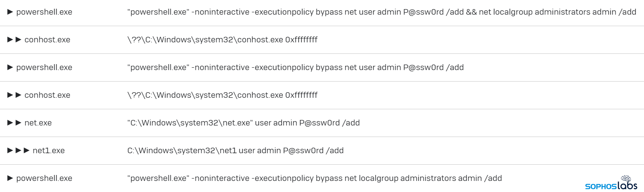
Task: Select the net1.exe process name
Action: pyautogui.click(x=48, y=150)
